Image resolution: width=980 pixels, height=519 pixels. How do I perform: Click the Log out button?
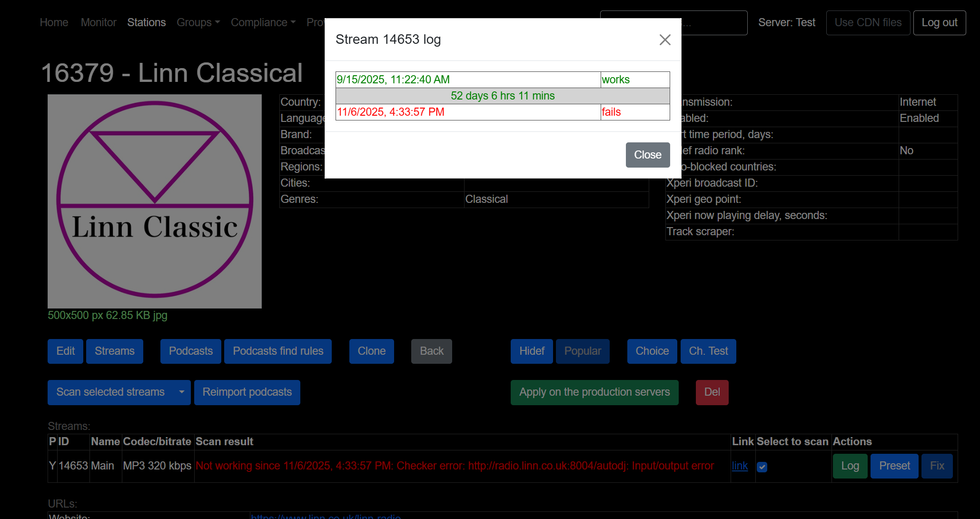(x=939, y=22)
